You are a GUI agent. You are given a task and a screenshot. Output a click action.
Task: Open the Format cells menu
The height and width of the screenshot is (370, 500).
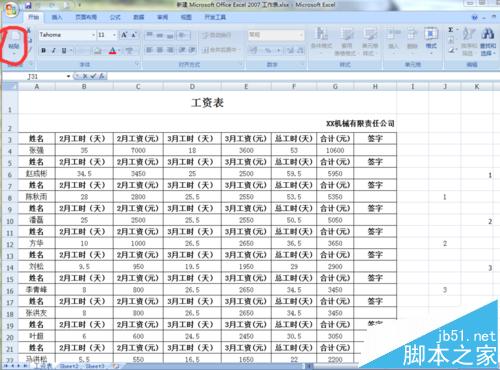tap(431, 40)
